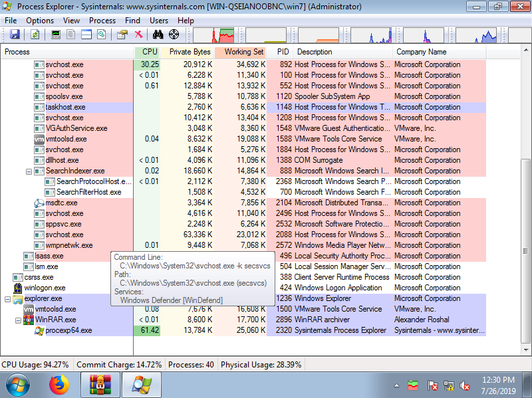Click the sixth mini graph with blue peaks
Screen dimensions: 532x398
pos(476,35)
